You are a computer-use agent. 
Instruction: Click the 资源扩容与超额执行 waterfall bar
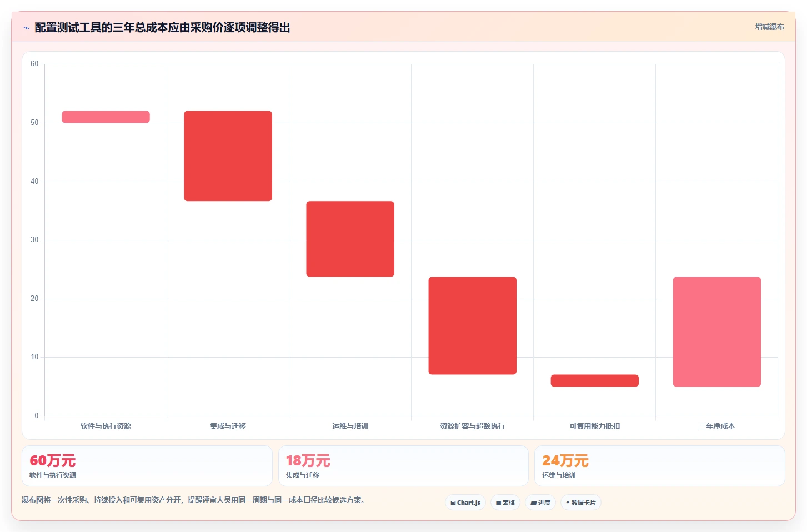point(473,325)
